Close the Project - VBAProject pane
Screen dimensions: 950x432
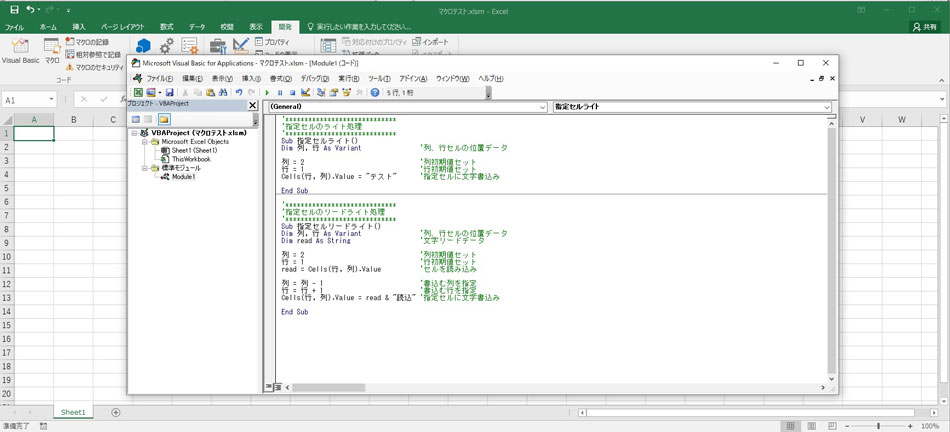[x=252, y=105]
